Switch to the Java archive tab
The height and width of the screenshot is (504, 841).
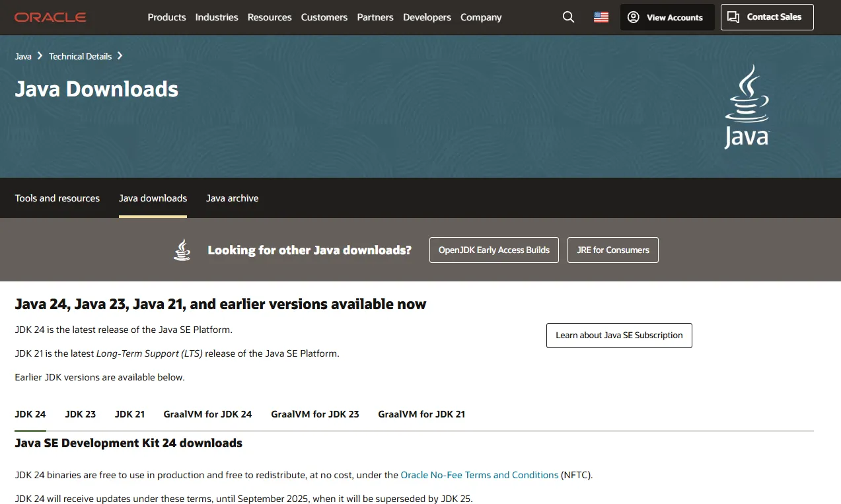coord(233,198)
